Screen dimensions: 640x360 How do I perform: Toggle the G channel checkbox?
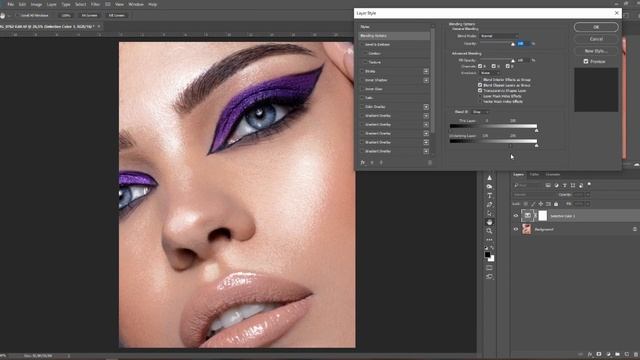[493, 66]
